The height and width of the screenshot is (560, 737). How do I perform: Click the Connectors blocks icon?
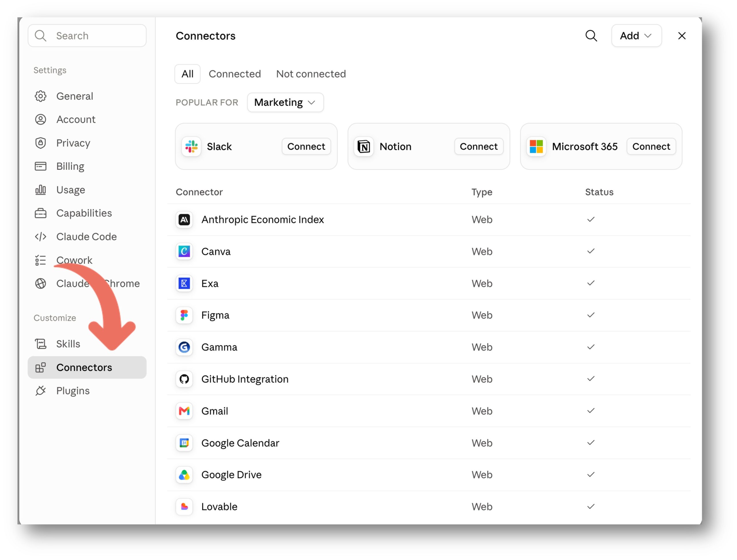40,367
